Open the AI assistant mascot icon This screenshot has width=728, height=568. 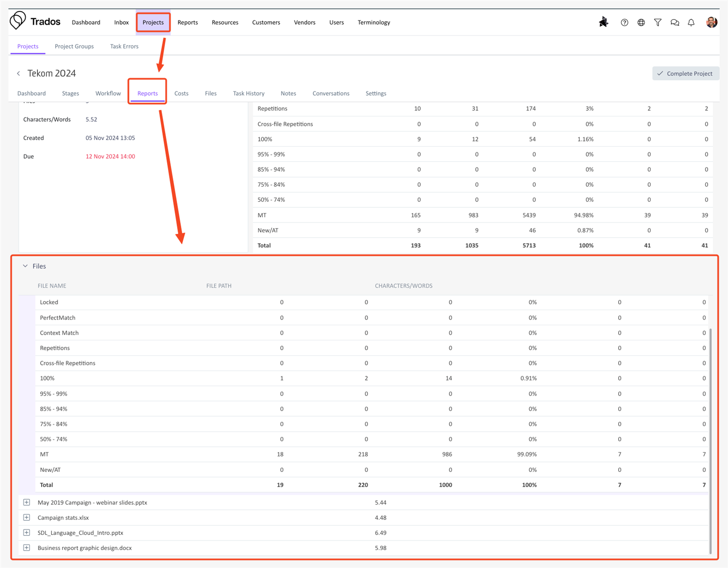coord(604,22)
